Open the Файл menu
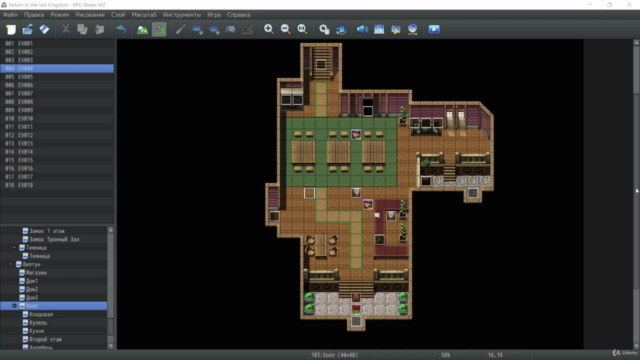 [10, 15]
